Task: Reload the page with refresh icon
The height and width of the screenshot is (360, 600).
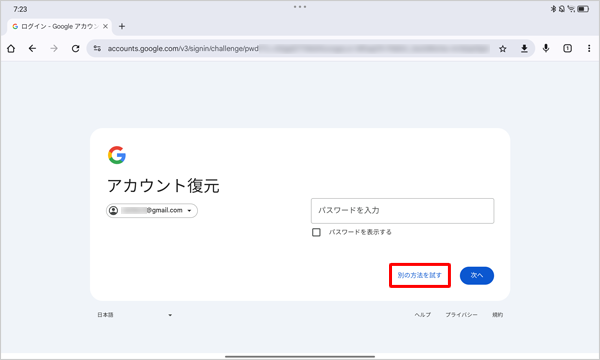Action: pyautogui.click(x=75, y=49)
